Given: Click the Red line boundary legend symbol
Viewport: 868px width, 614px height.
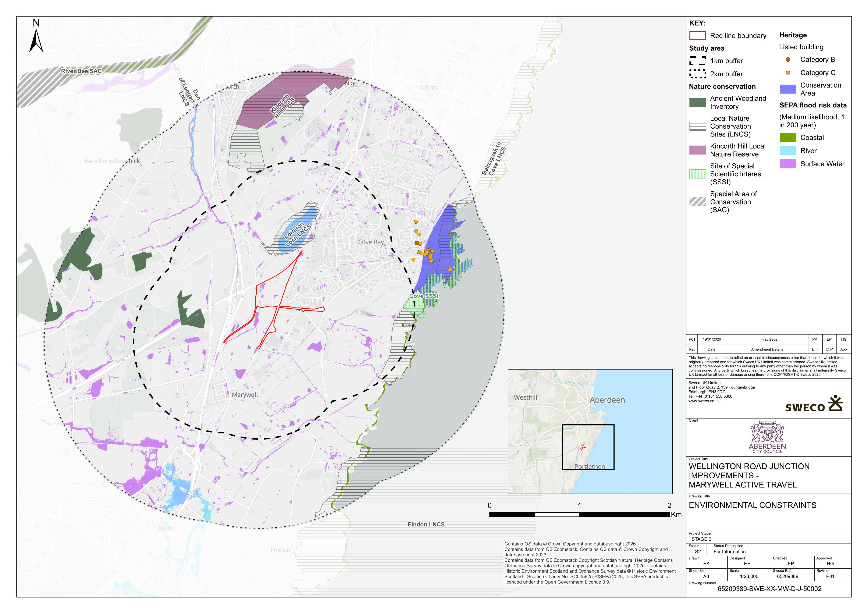Looking at the screenshot, I should [697, 36].
